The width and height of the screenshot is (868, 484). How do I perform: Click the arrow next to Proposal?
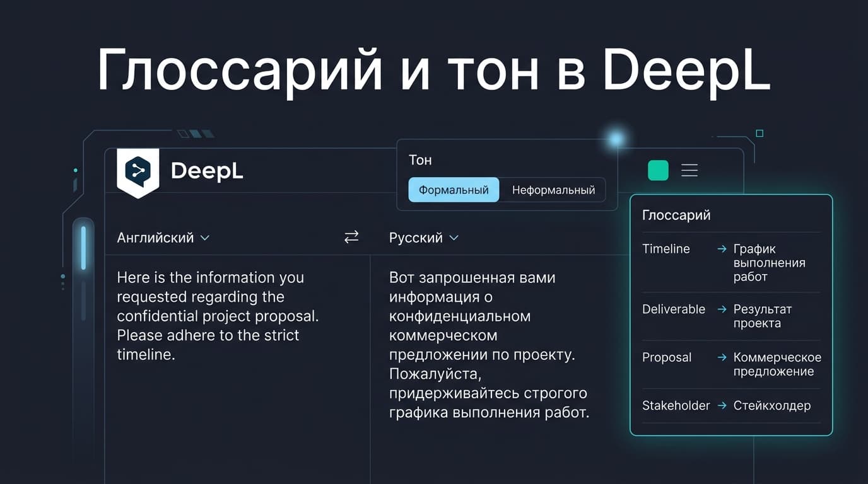click(722, 357)
